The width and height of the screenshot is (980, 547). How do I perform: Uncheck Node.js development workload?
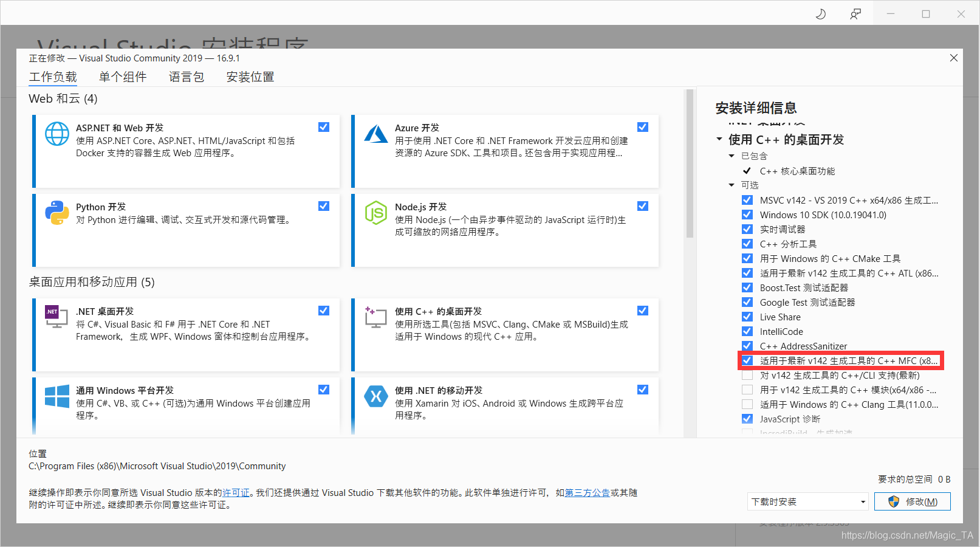point(643,206)
